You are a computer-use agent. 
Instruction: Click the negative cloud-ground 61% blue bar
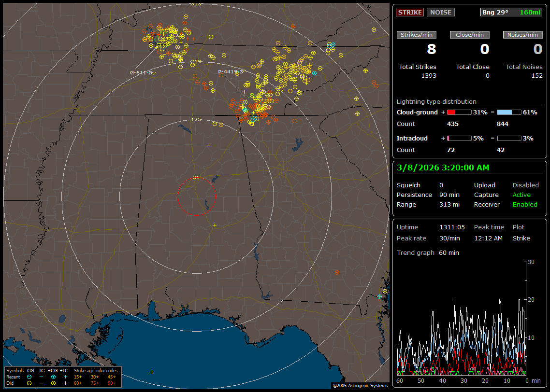pyautogui.click(x=508, y=112)
